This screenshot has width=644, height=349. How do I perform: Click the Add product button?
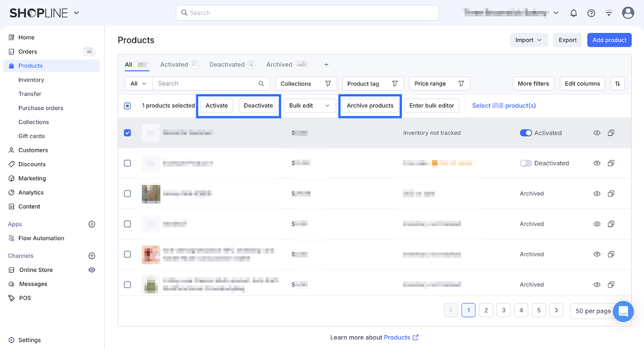609,40
